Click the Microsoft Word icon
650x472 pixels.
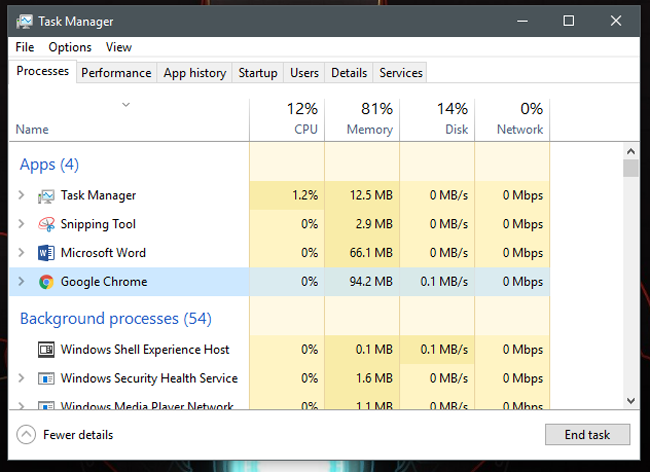click(x=46, y=253)
